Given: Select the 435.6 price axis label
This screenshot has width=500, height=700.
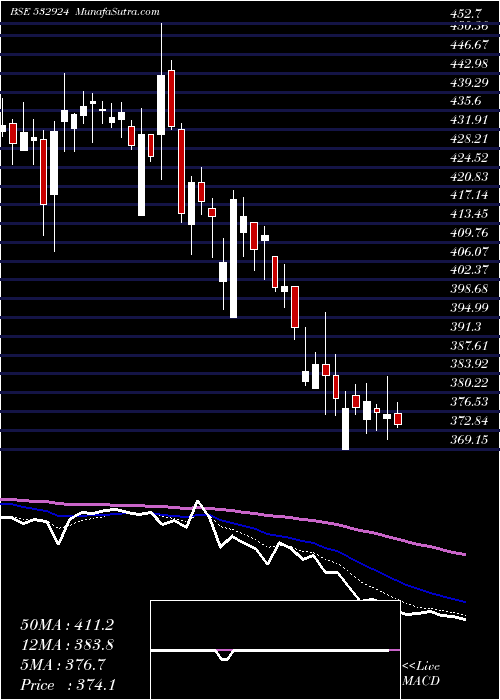Looking at the screenshot, I should click(x=465, y=101).
